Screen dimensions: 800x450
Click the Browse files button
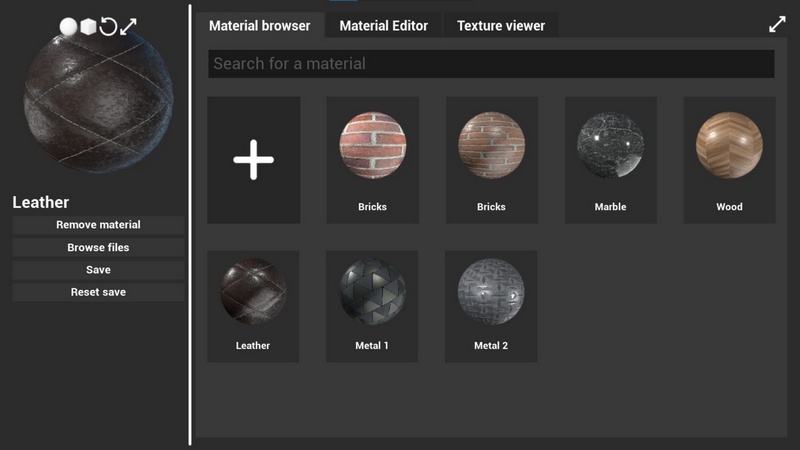click(98, 248)
